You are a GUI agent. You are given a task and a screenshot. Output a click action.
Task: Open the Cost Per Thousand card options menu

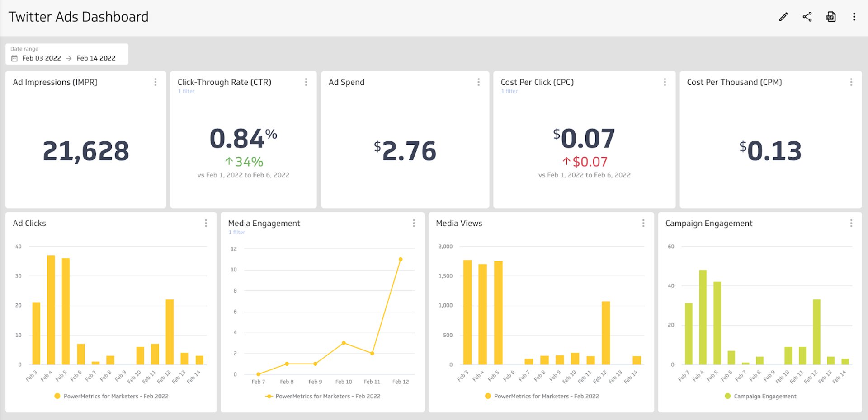(851, 82)
